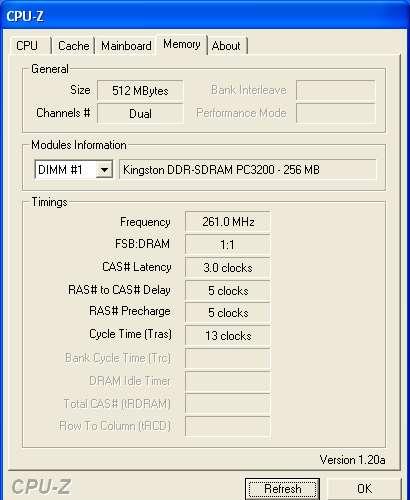Image resolution: width=410 pixels, height=500 pixels.
Task: Click the empty Row To Column field
Action: 228,426
